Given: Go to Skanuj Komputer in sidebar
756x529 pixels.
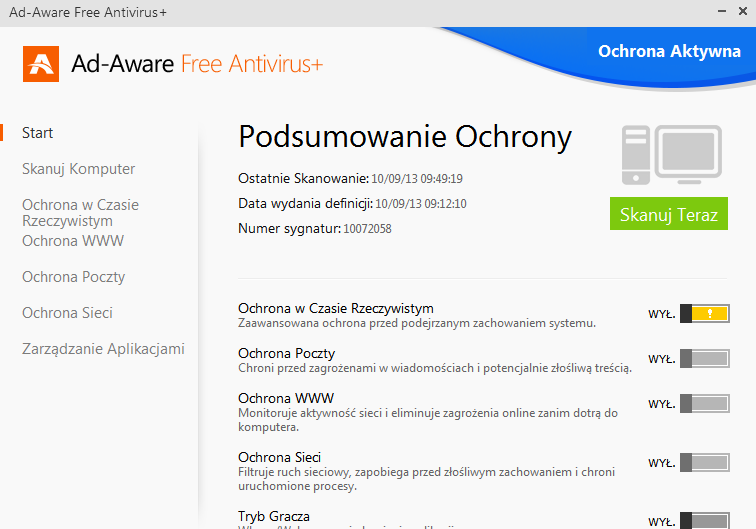Looking at the screenshot, I should (x=79, y=169).
